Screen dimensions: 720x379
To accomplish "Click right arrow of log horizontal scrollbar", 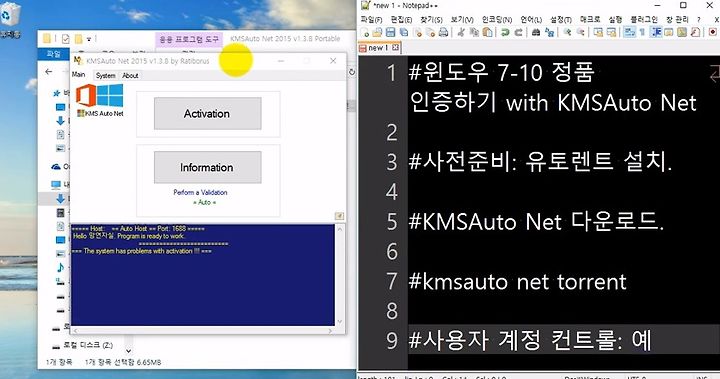I will tap(330, 330).
